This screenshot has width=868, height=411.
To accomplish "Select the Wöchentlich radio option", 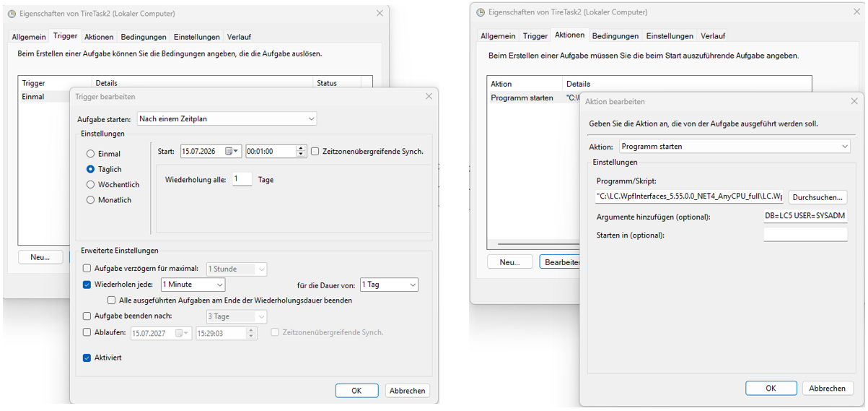I will [90, 184].
